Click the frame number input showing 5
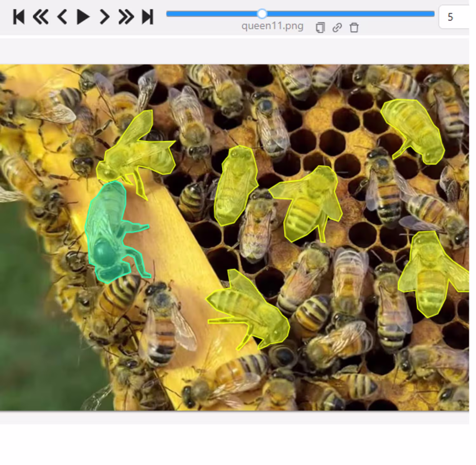 pos(454,17)
